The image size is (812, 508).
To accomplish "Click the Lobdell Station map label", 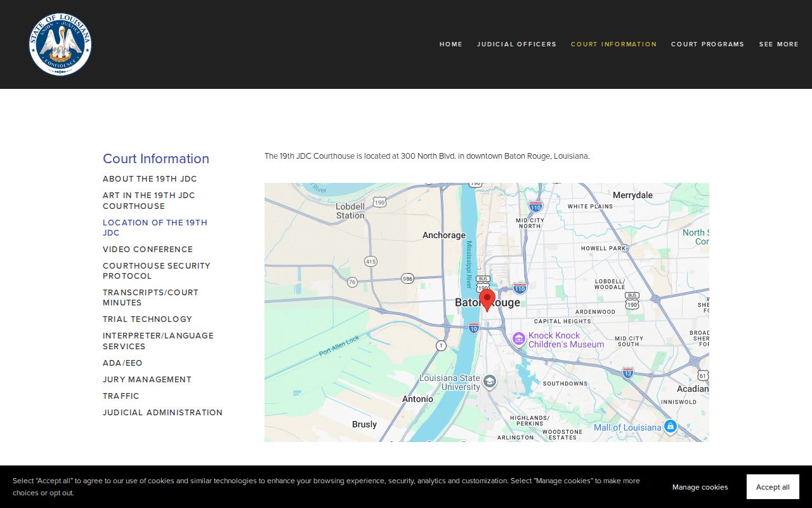I will 350,211.
